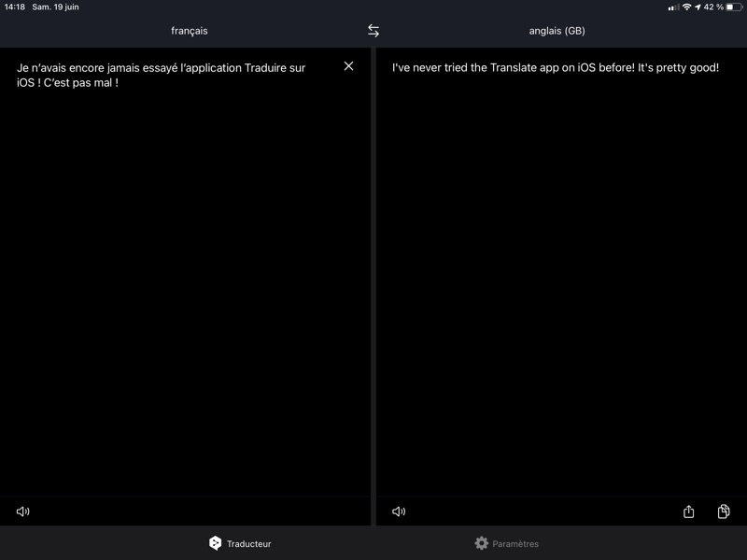Open the Paramètres tab

click(506, 543)
